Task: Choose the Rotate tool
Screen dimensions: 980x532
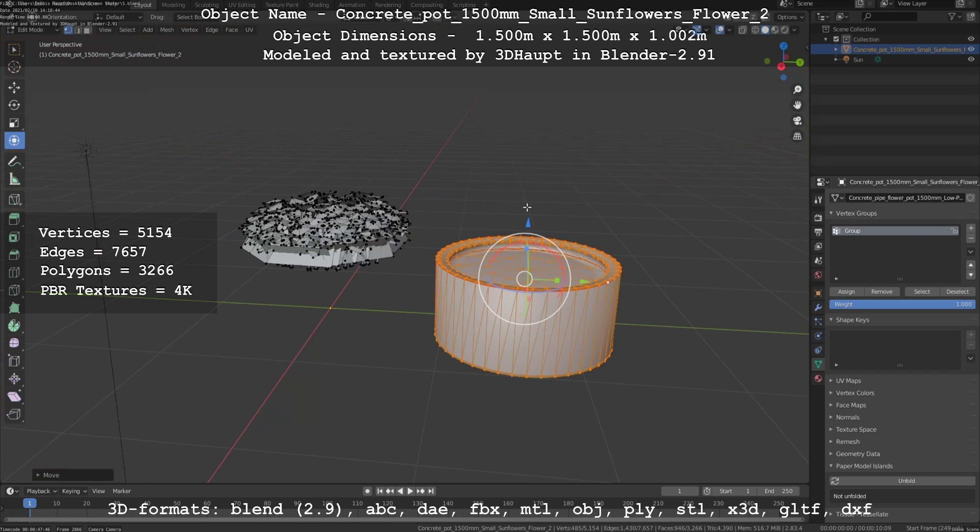Action: point(15,105)
